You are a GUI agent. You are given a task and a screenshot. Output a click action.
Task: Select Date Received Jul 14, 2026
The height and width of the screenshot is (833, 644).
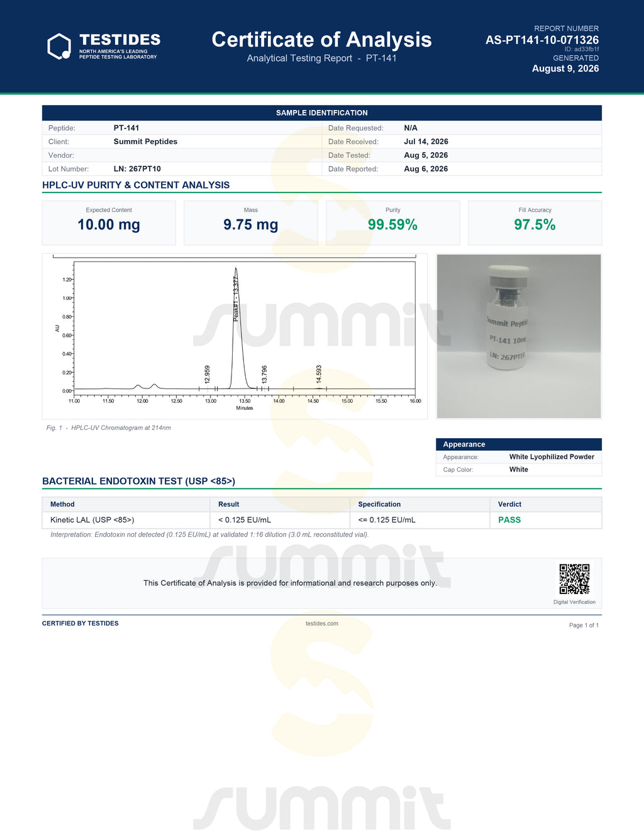tap(426, 141)
